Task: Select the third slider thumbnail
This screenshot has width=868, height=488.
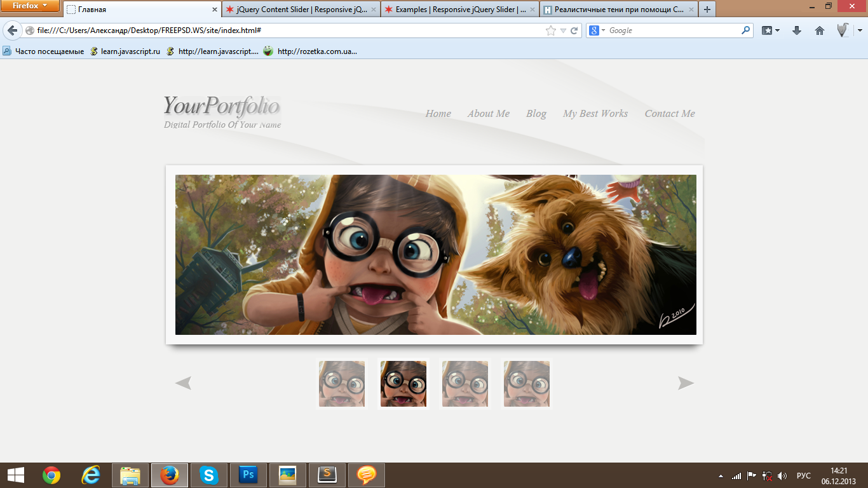Action: pyautogui.click(x=465, y=384)
